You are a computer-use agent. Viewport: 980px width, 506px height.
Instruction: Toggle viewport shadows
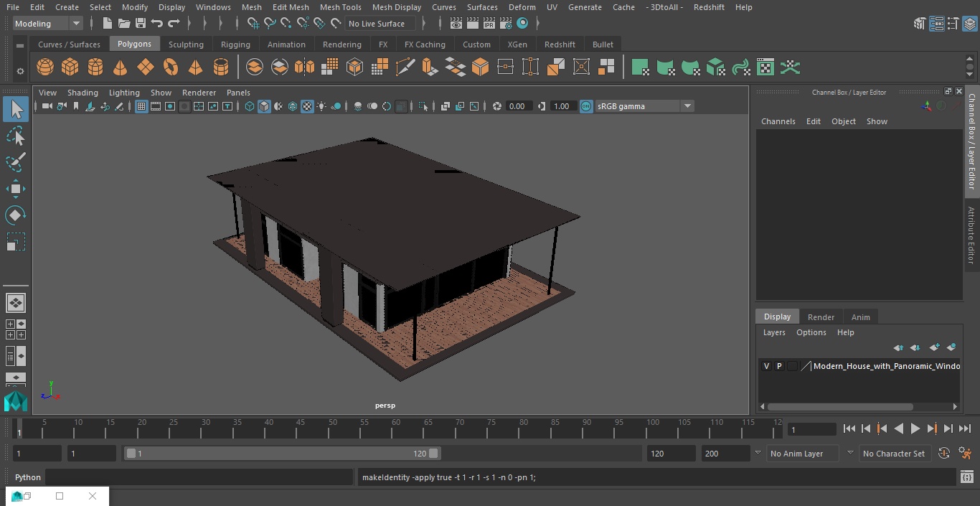336,106
